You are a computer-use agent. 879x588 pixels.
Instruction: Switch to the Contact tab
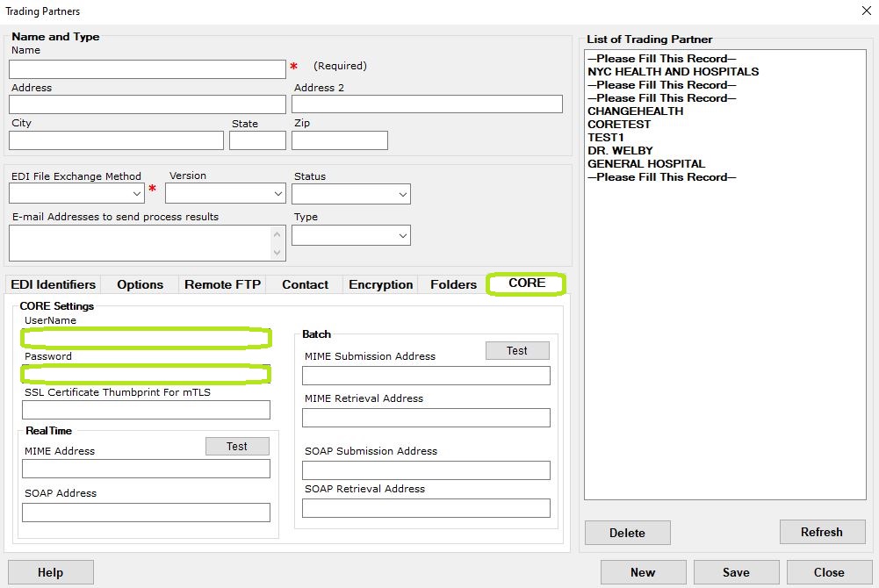(x=305, y=284)
